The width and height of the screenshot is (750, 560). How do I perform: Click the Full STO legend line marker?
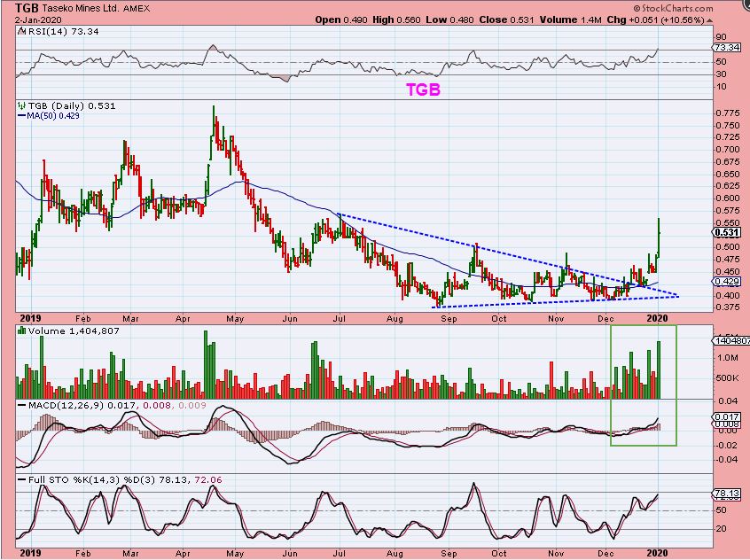point(21,479)
